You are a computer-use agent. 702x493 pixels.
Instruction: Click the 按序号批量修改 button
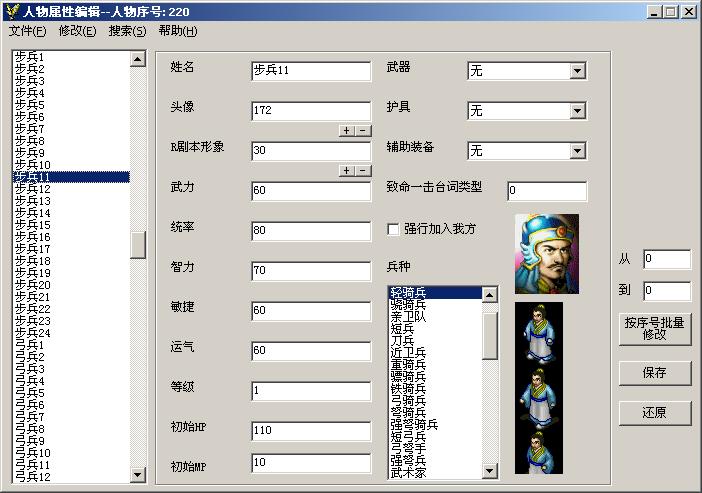pyautogui.click(x=655, y=329)
